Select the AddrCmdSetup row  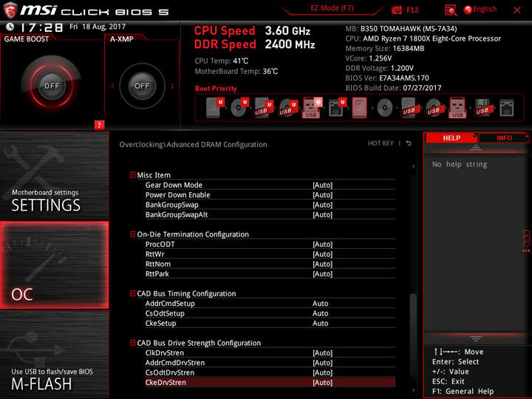tap(270, 304)
